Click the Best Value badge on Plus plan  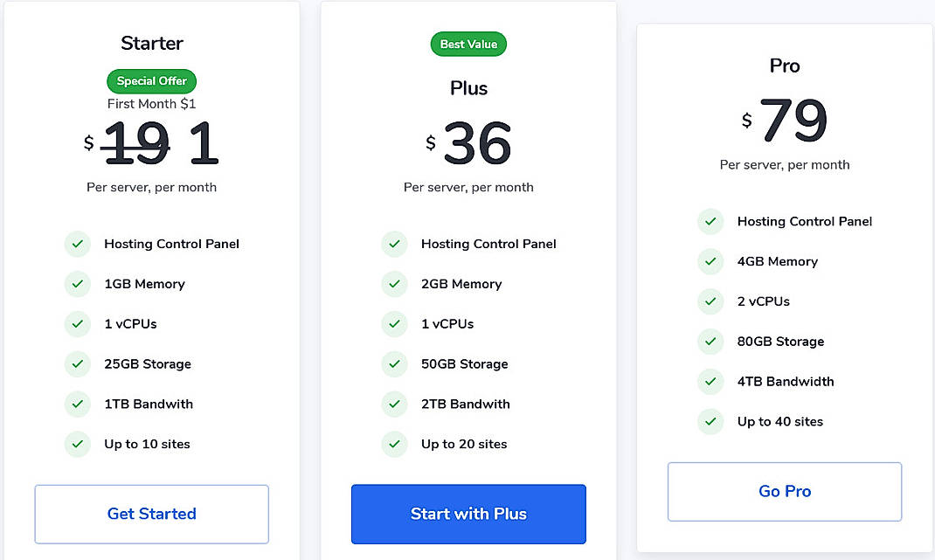pos(468,44)
